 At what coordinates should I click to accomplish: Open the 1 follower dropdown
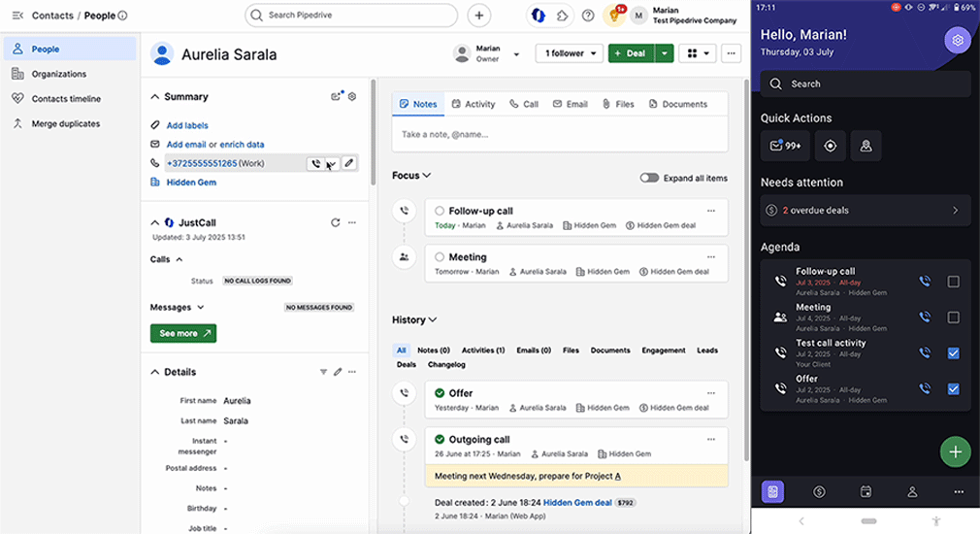[569, 53]
